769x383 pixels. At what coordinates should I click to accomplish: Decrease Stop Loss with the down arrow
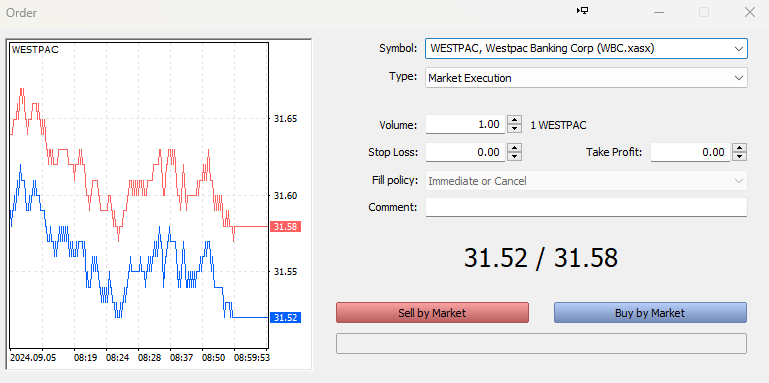click(x=513, y=156)
